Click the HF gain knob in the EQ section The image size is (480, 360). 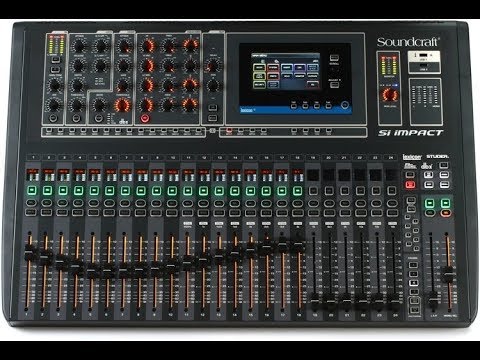(x=147, y=46)
